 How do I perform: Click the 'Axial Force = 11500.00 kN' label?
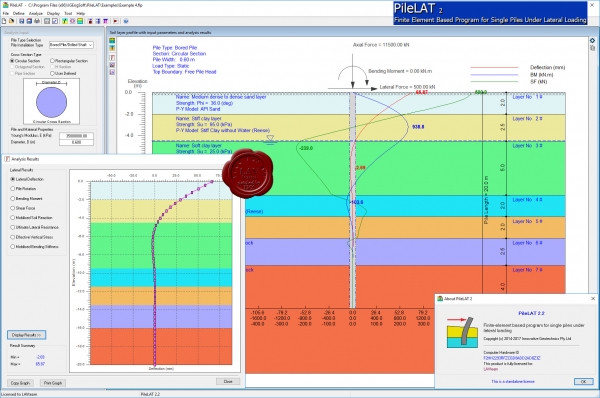tap(381, 45)
